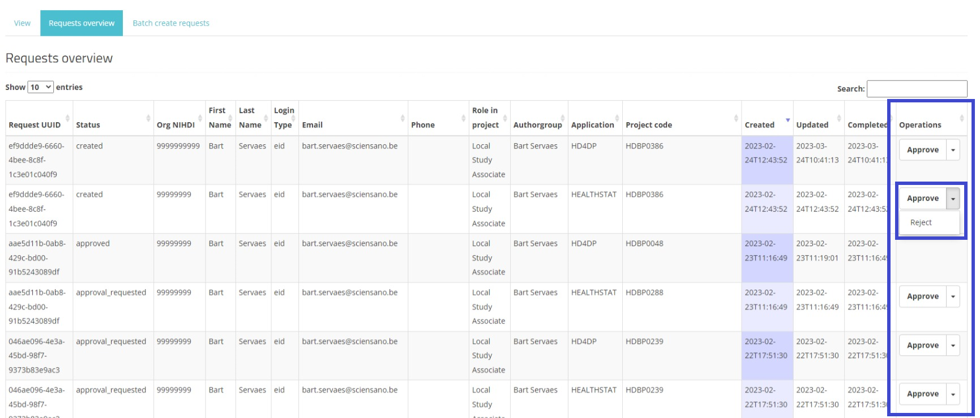Select Reject from the open dropdown menu
The height and width of the screenshot is (418, 980).
[x=921, y=222]
